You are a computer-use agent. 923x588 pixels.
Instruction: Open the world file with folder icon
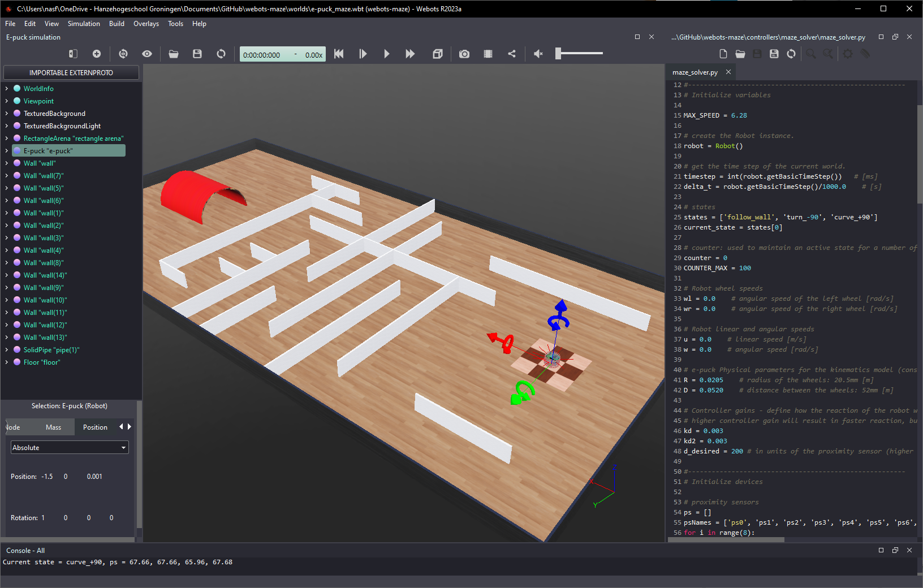click(x=174, y=54)
